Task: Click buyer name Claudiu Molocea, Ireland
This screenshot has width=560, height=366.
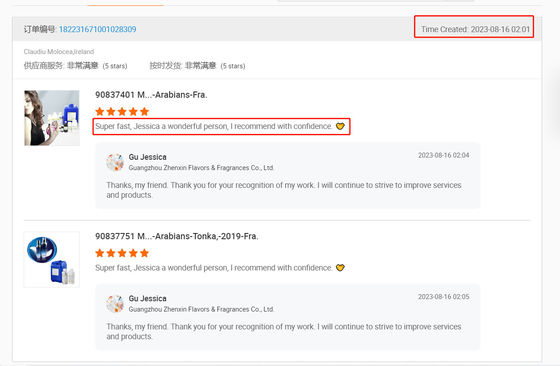Action: [x=59, y=52]
